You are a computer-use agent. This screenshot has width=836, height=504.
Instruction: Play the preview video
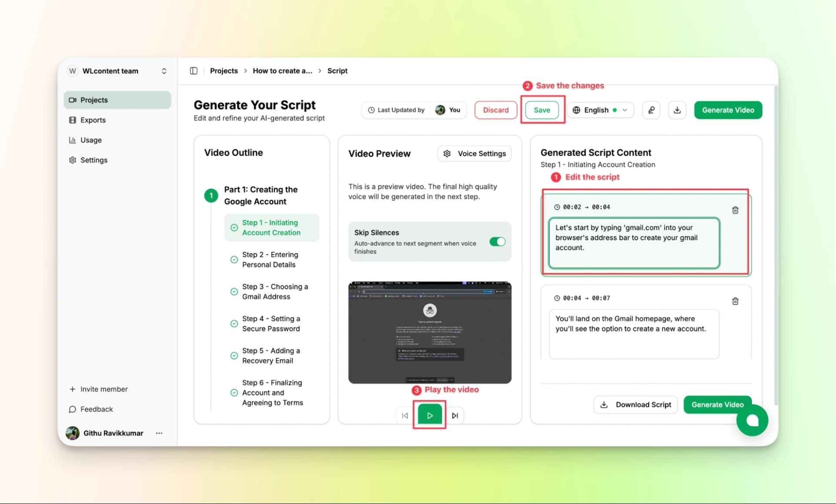point(429,416)
